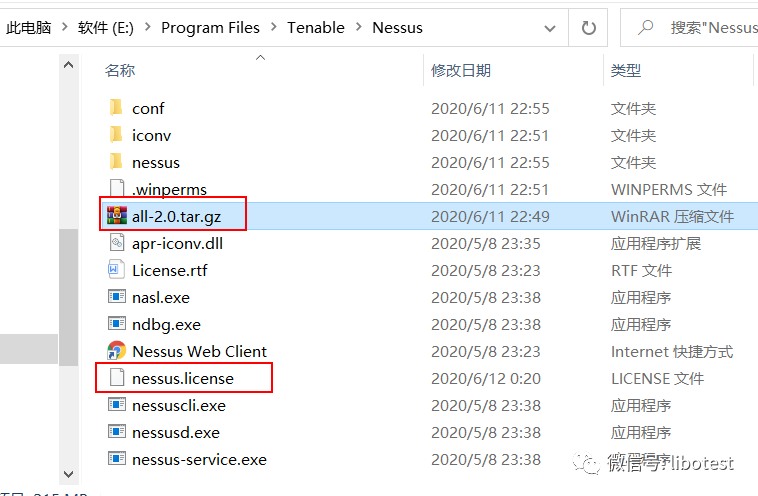Click the navigation pane scroll up arrow
The height and width of the screenshot is (496, 758).
point(69,65)
